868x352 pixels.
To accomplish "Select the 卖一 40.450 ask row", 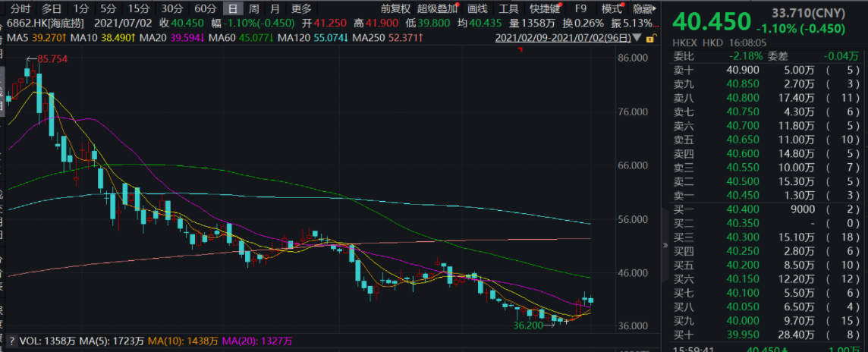I will [766, 195].
